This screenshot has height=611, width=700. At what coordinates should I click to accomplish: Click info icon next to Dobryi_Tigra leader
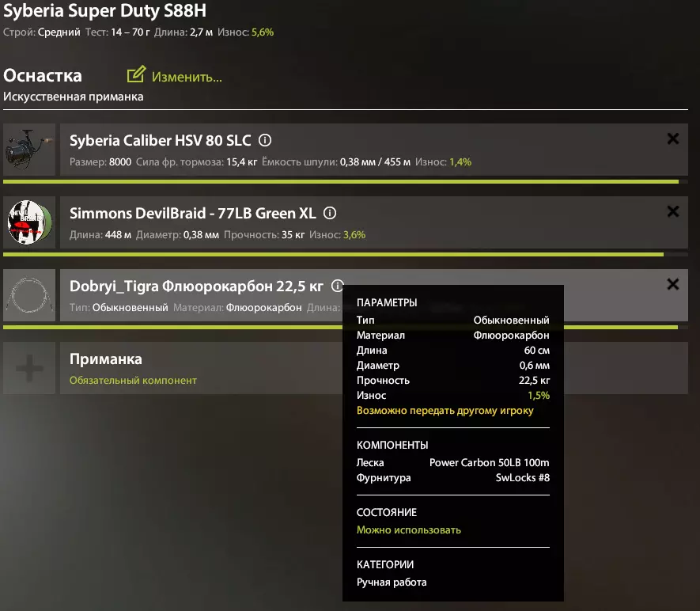pos(338,286)
